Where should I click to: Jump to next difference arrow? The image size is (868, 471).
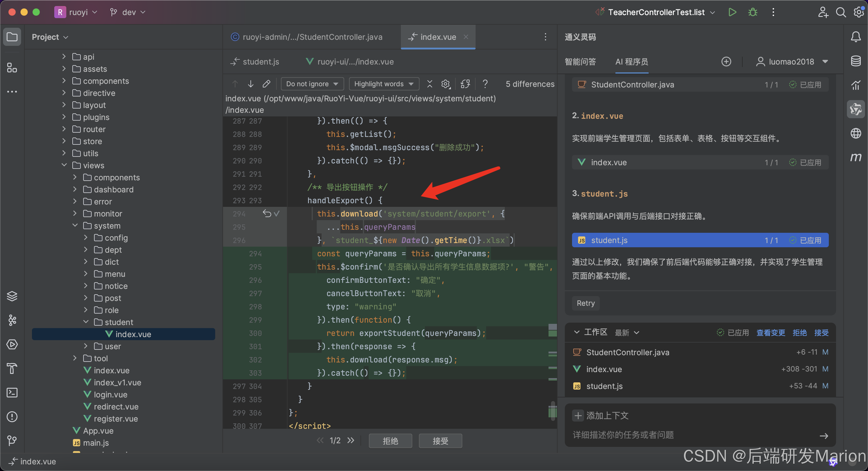[250, 84]
